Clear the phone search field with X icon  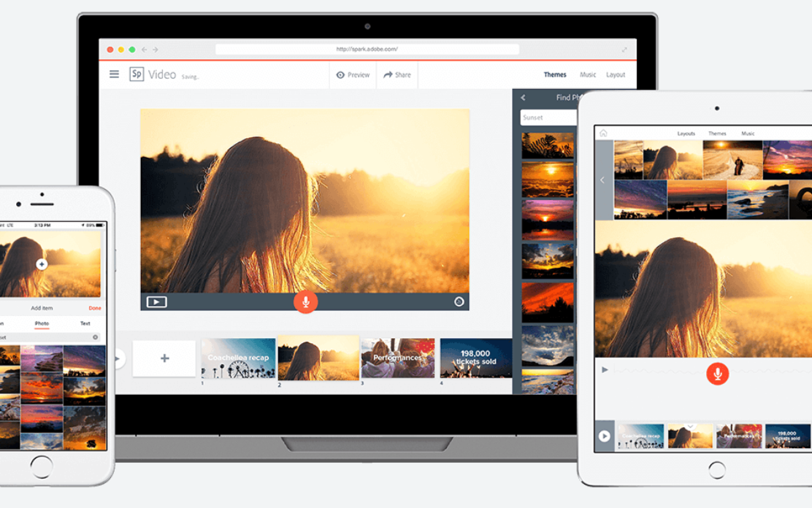tap(95, 337)
